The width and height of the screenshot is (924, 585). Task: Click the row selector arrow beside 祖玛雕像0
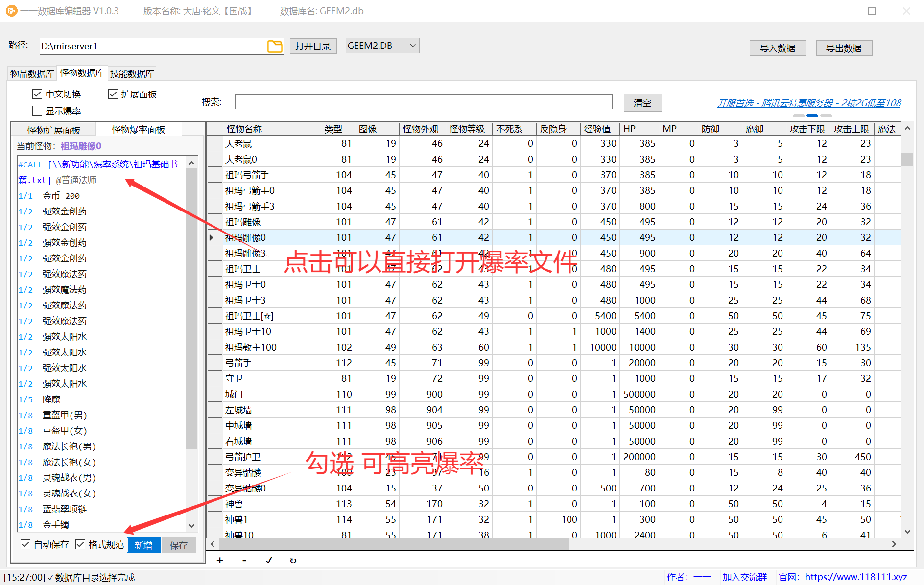pos(212,237)
